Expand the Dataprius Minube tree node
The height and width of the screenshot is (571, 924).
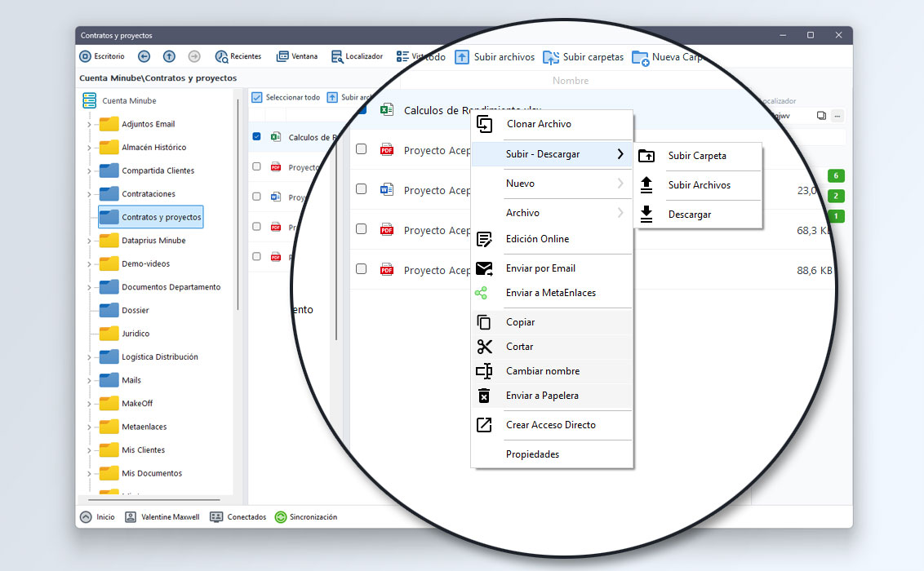89,241
